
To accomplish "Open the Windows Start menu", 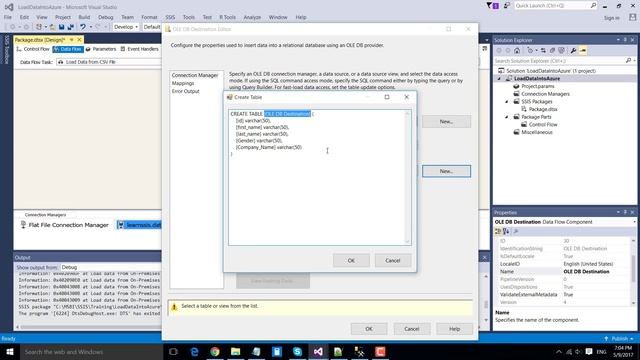I will click(10, 351).
